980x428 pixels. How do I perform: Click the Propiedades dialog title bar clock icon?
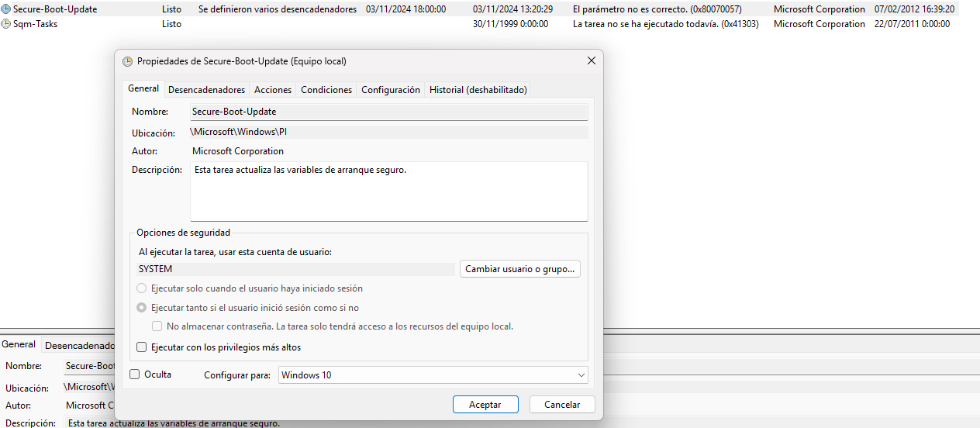[x=128, y=60]
